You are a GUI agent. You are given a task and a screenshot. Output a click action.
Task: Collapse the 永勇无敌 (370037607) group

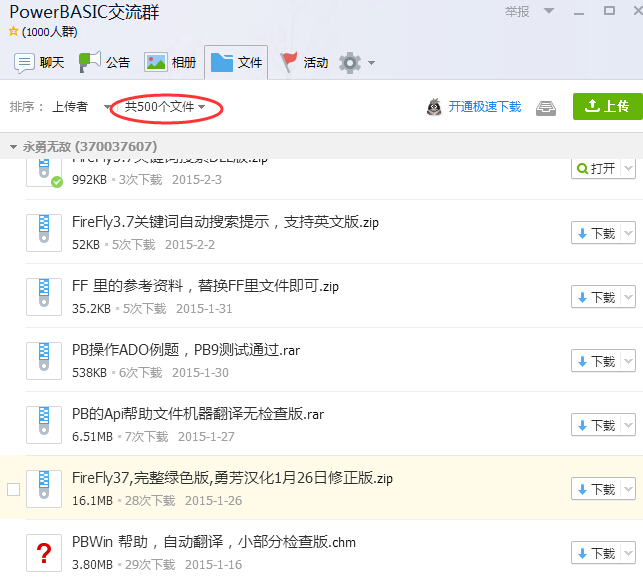[13, 147]
